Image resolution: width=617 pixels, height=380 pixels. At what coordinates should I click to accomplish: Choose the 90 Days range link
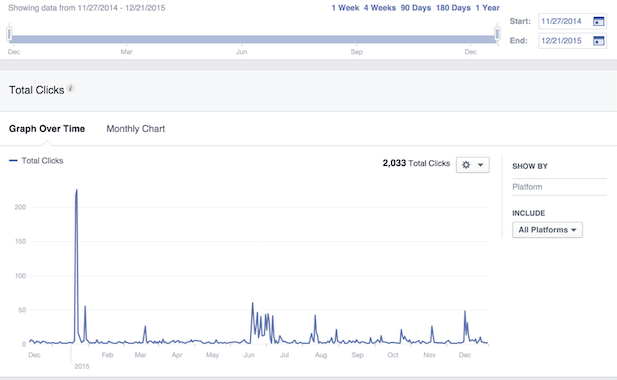[x=416, y=7]
